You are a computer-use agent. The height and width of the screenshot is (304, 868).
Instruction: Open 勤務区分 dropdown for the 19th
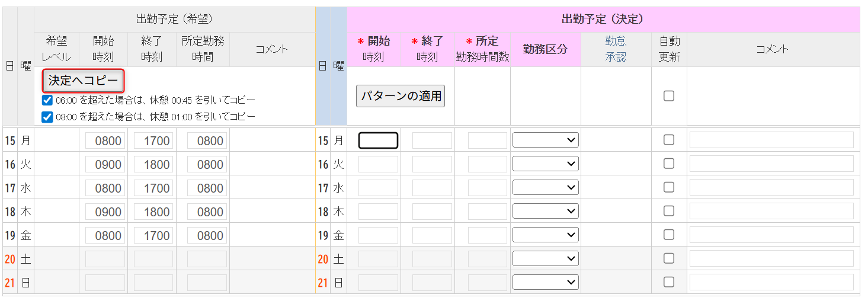click(x=545, y=235)
